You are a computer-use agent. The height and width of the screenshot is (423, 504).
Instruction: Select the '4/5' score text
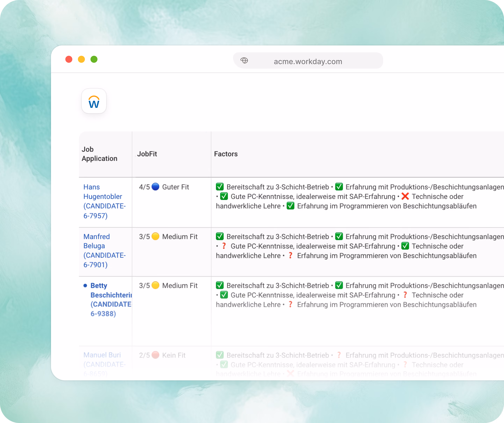pos(144,187)
